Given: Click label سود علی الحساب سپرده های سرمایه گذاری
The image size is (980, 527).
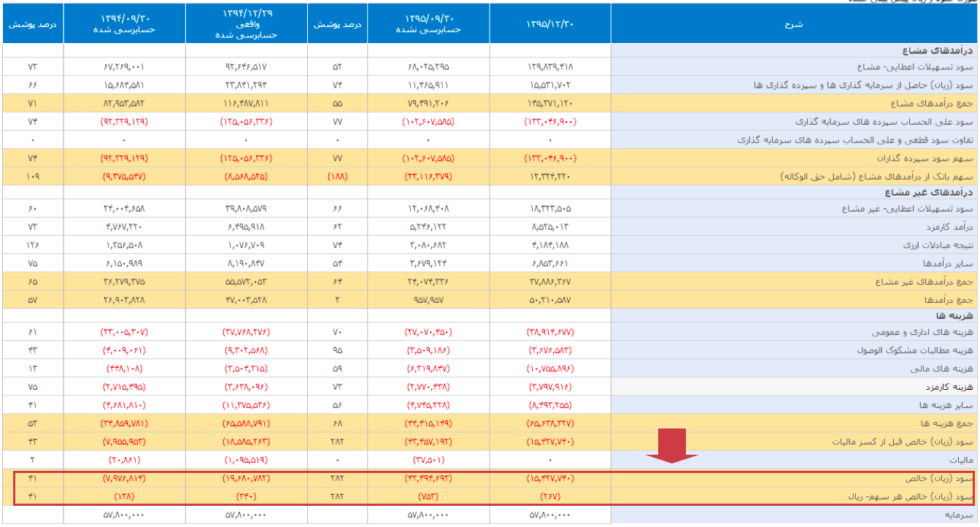Looking at the screenshot, I should coord(885,122).
